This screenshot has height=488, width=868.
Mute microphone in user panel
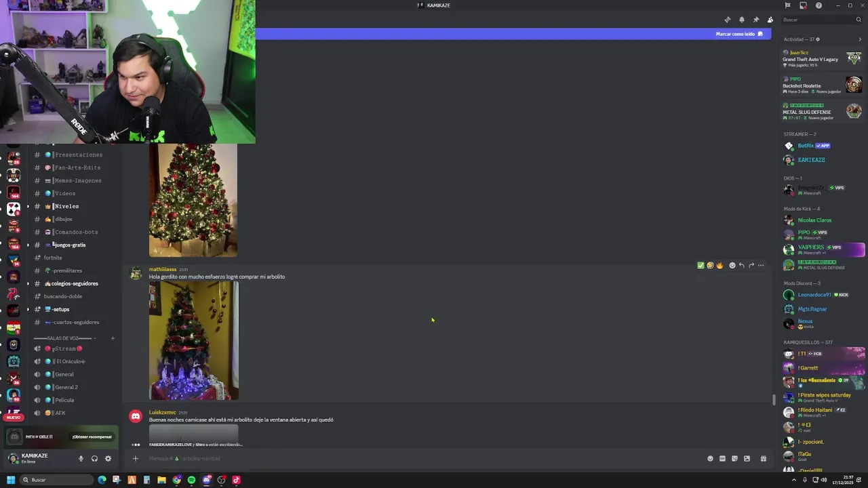tap(81, 459)
